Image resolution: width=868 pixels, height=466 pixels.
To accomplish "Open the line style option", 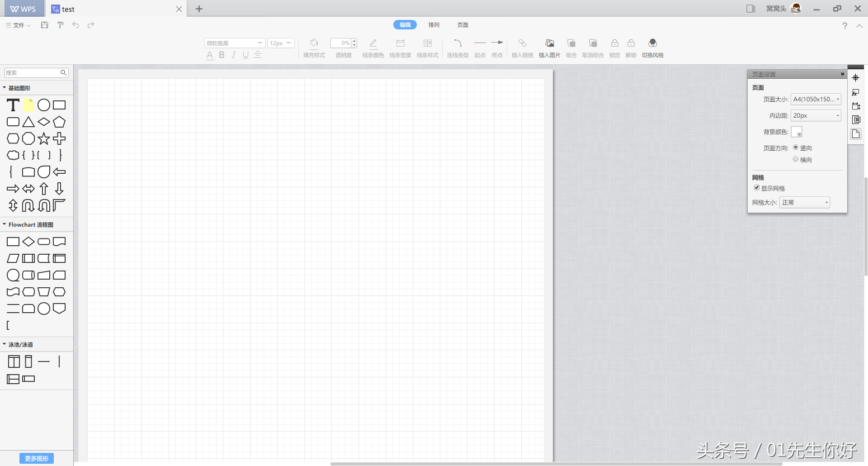I will 427,43.
